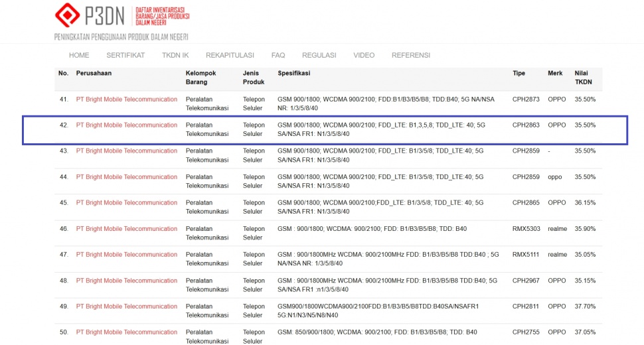Select type cell RMX5303
The height and width of the screenshot is (345, 644).
(x=526, y=229)
